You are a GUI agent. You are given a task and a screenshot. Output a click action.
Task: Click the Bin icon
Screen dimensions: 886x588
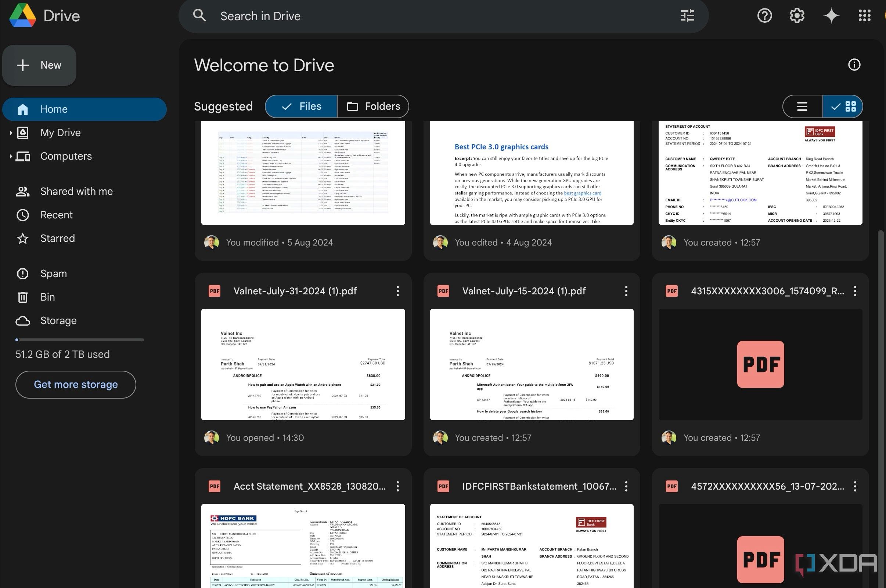pyautogui.click(x=24, y=297)
